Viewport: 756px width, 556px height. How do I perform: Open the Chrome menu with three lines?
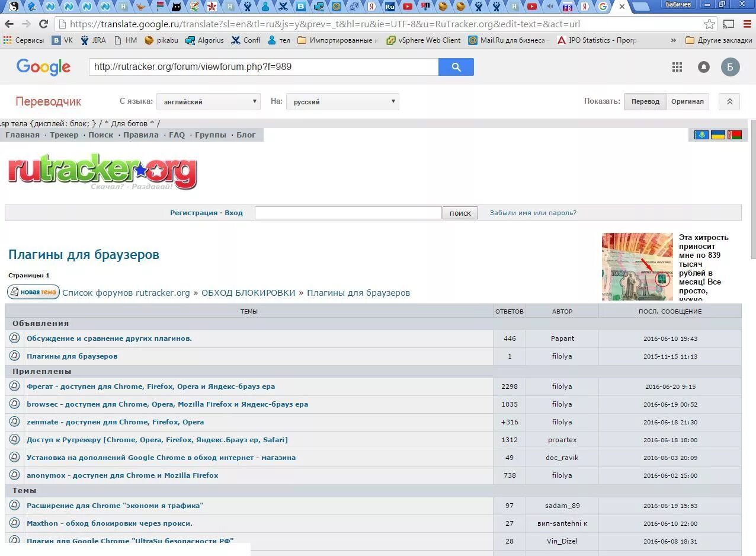point(748,24)
